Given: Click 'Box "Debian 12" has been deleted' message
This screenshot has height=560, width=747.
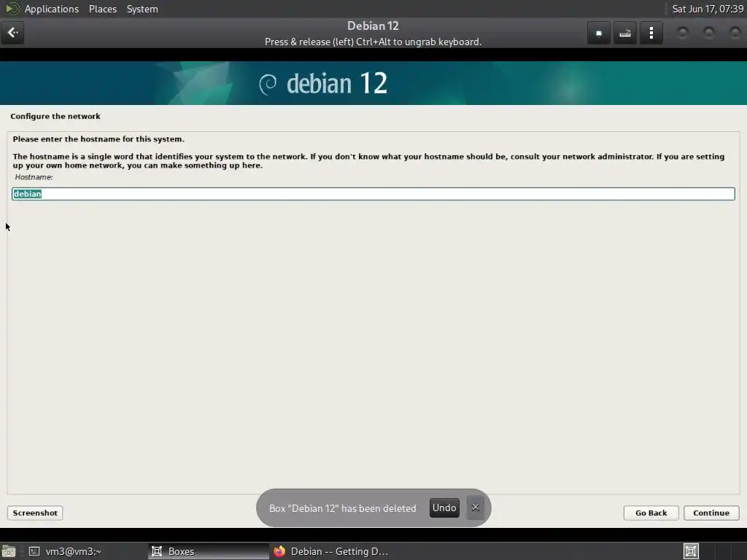Looking at the screenshot, I should (x=343, y=508).
